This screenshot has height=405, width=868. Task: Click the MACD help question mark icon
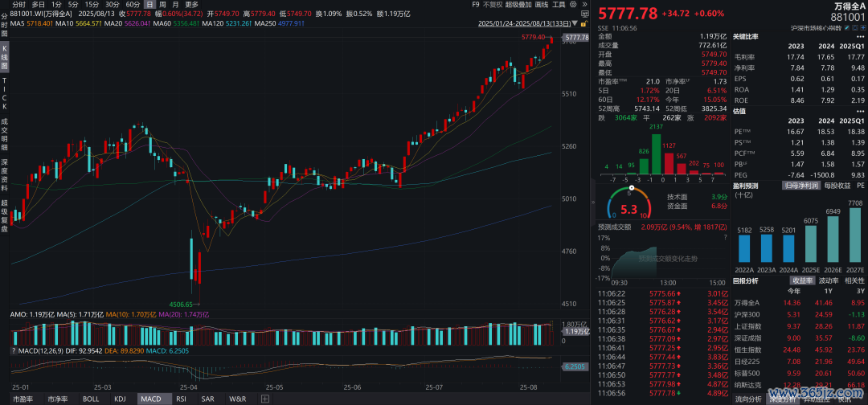pos(14,350)
